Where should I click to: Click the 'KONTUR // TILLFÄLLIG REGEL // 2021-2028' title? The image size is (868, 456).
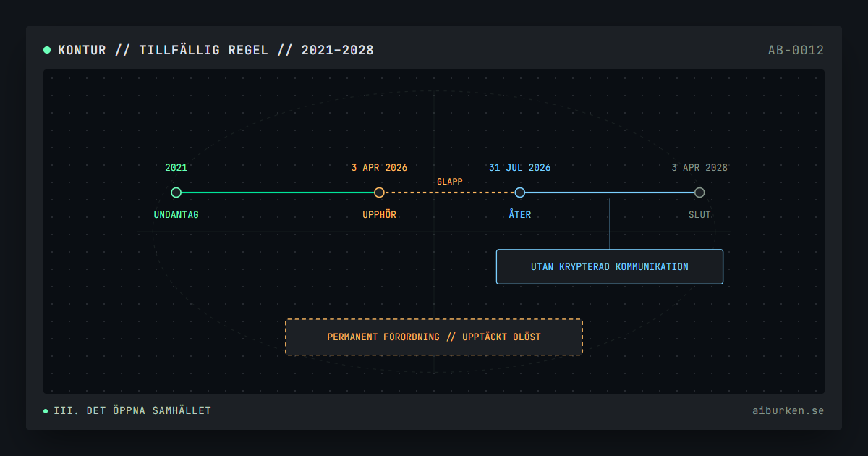(x=216, y=51)
